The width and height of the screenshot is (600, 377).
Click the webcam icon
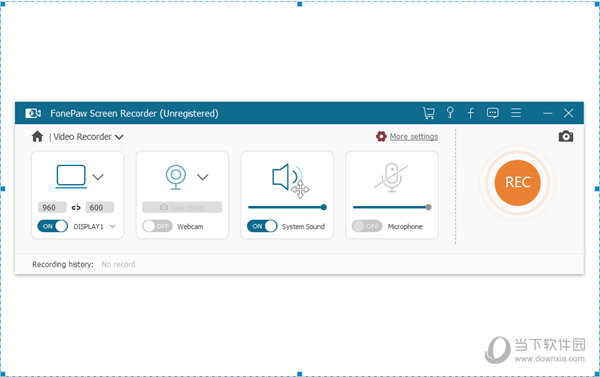point(176,177)
